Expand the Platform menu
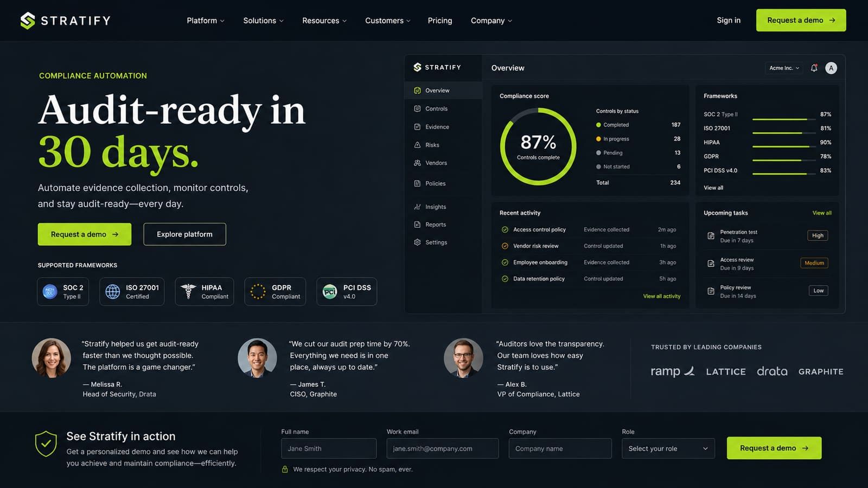 point(206,21)
